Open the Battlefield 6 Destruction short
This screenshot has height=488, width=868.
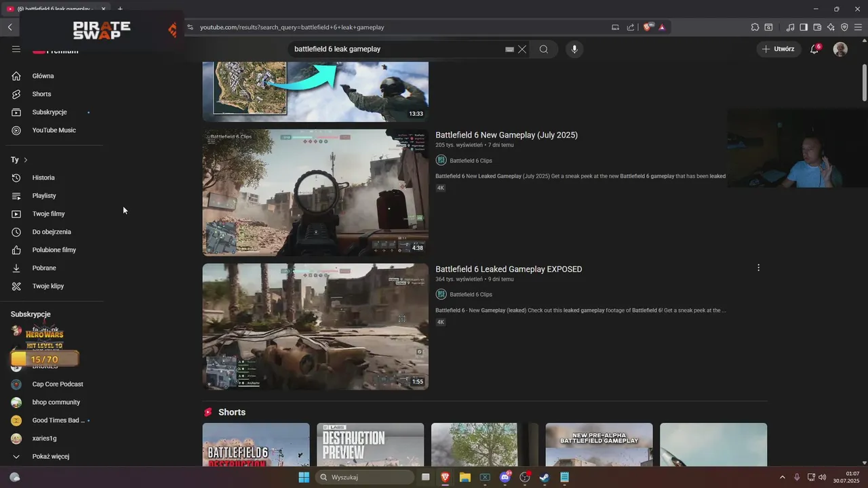coord(256,445)
